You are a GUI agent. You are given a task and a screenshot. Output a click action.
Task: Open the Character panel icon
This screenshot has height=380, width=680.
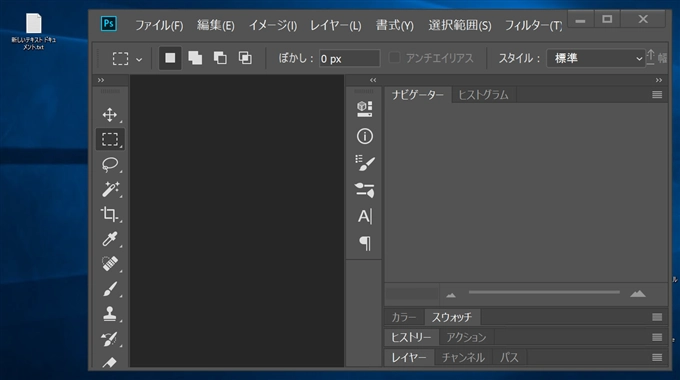pyautogui.click(x=364, y=216)
